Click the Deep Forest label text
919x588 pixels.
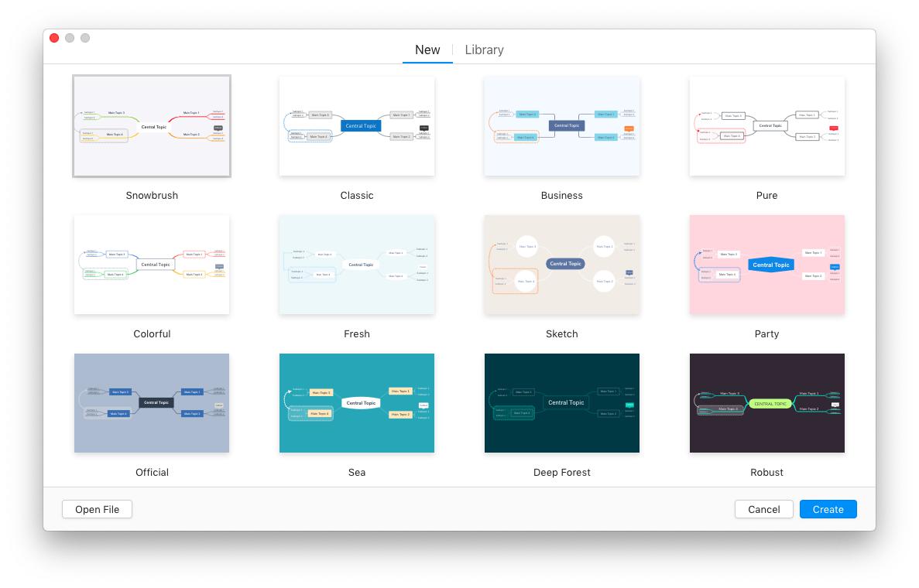562,473
